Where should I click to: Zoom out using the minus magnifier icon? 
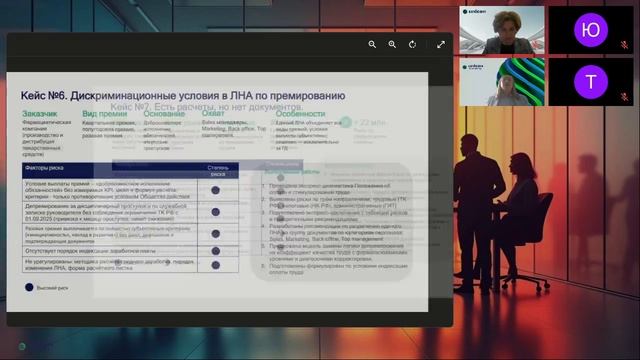[x=372, y=44]
